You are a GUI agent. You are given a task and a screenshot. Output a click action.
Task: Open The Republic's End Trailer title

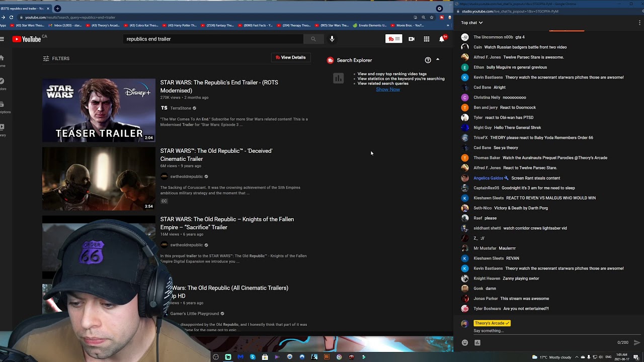point(219,86)
